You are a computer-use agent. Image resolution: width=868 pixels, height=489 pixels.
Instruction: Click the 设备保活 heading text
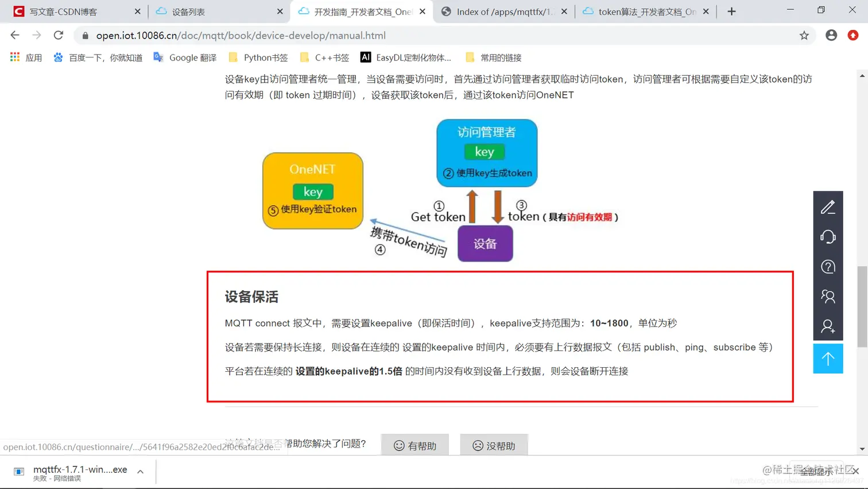click(x=251, y=297)
